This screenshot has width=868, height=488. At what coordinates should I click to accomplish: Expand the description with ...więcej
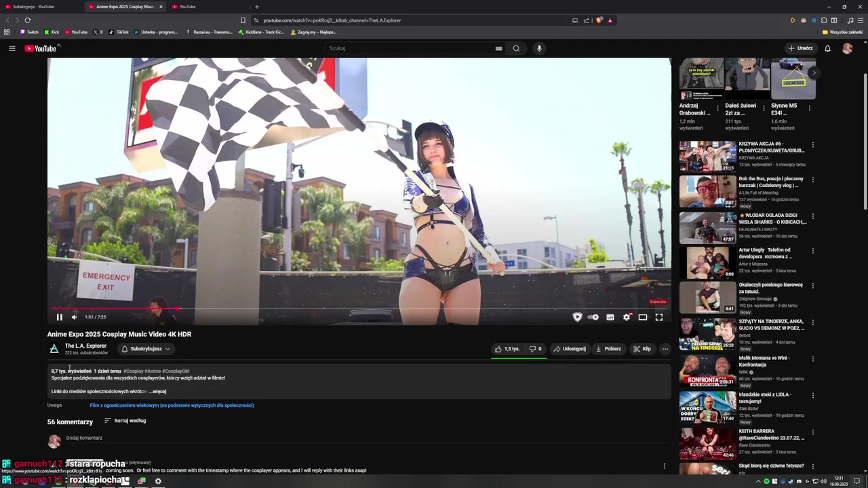pyautogui.click(x=158, y=392)
